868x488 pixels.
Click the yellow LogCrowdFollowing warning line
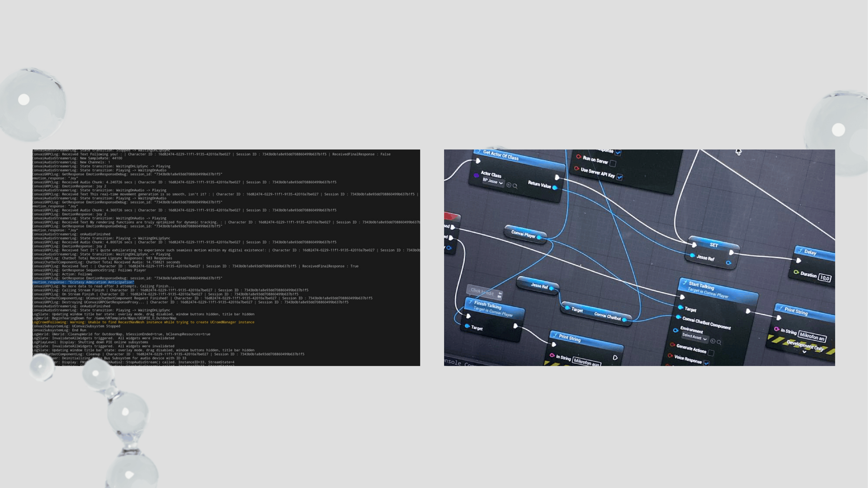click(143, 322)
